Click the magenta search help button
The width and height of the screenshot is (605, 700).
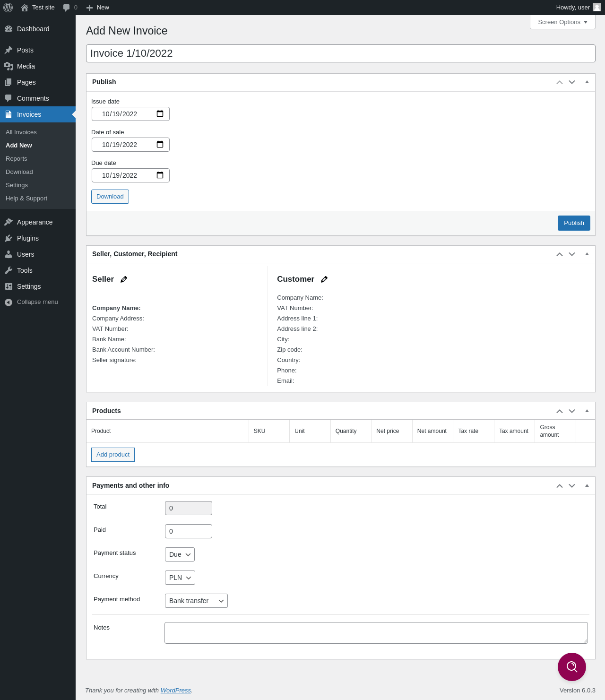click(571, 666)
